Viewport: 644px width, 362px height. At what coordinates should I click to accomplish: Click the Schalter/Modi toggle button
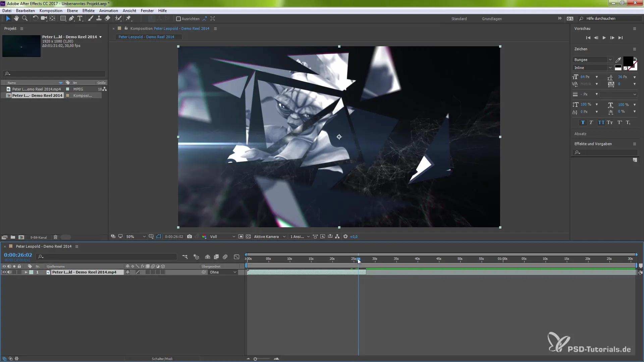coord(162,359)
